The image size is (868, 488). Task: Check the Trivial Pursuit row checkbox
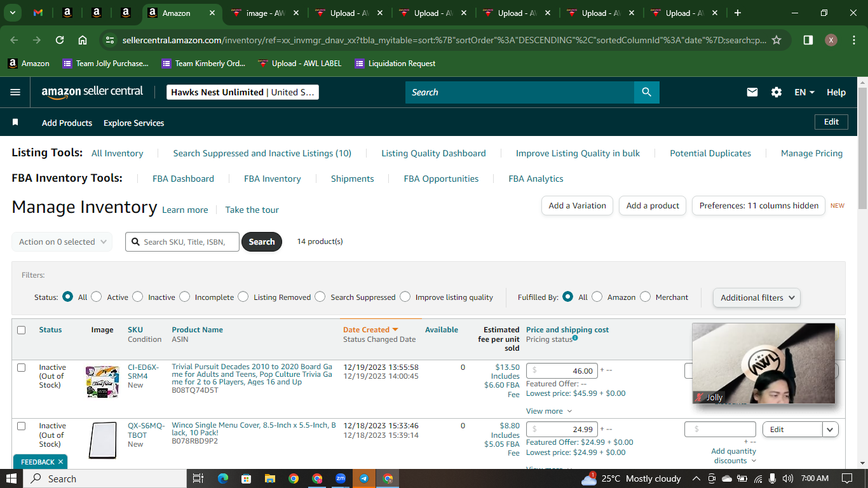click(x=22, y=367)
